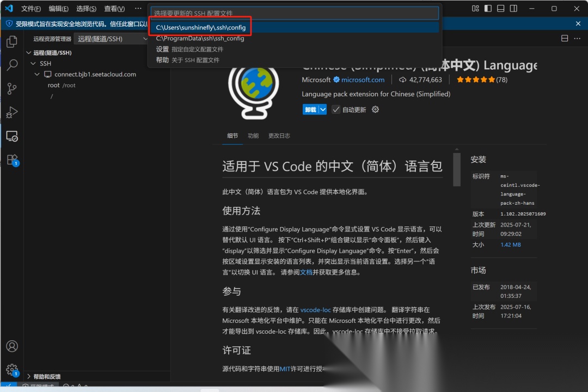Open the 文档 link in usage text
The image size is (588, 392).
pyautogui.click(x=306, y=272)
